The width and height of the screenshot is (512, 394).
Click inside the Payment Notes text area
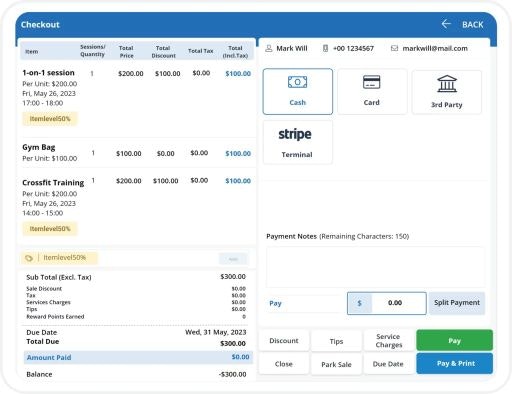tap(375, 267)
